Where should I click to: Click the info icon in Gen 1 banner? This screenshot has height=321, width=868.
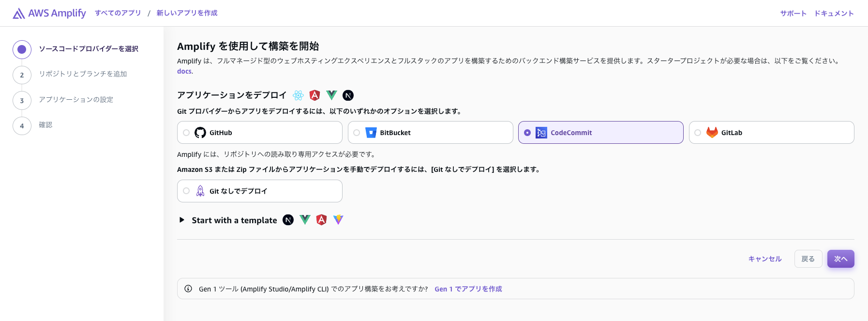(x=188, y=289)
